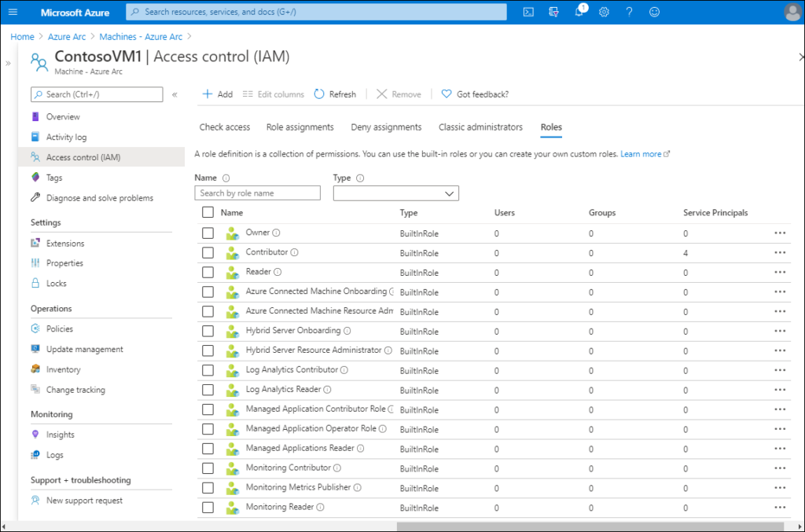This screenshot has height=532, width=805.
Task: Open the directory and subscription filter icon
Action: (554, 12)
